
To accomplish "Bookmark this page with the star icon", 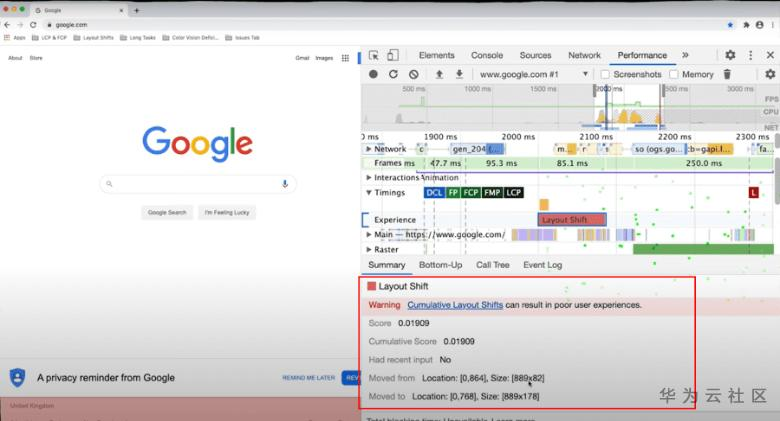I will click(x=730, y=24).
